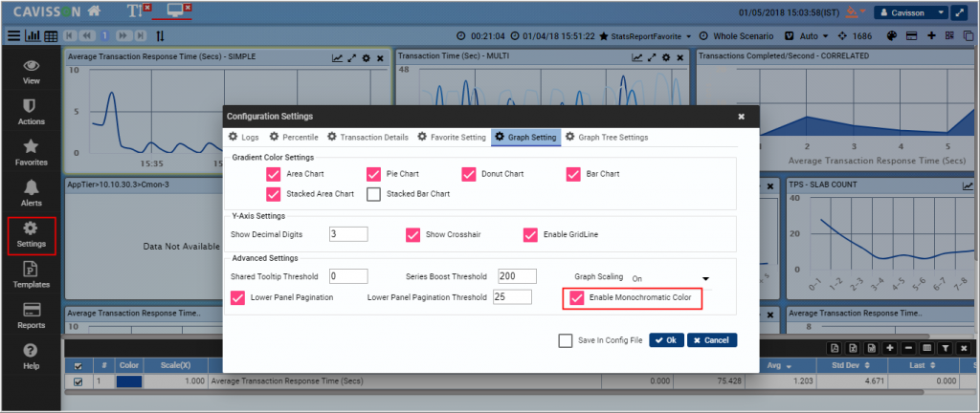The width and height of the screenshot is (980, 413).
Task: Check Save In Config File
Action: pyautogui.click(x=566, y=340)
